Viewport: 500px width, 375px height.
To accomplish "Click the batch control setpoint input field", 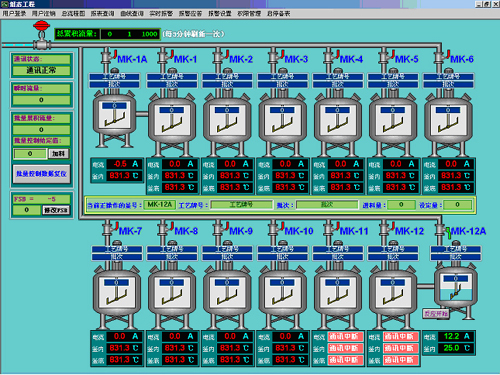I will [x=30, y=154].
